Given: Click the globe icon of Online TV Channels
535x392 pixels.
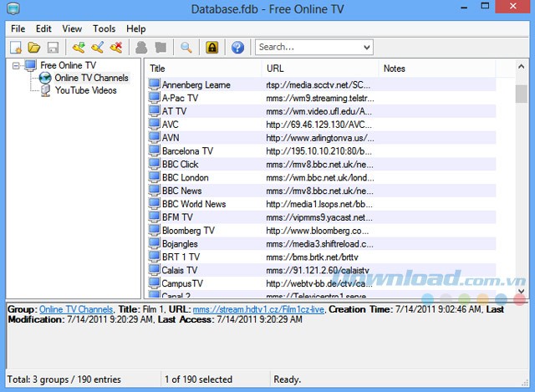Looking at the screenshot, I should (45, 78).
